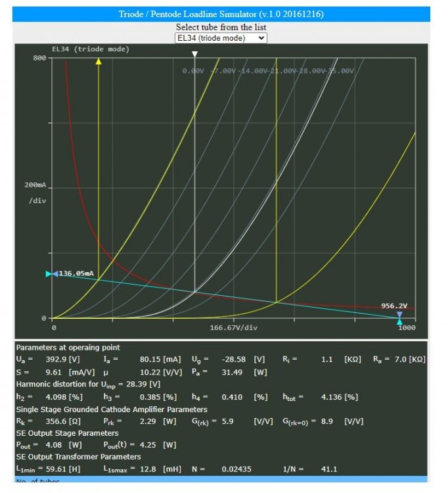The width and height of the screenshot is (448, 493).
Task: Click the white triangle marker atop the graph
Action: pos(194,55)
